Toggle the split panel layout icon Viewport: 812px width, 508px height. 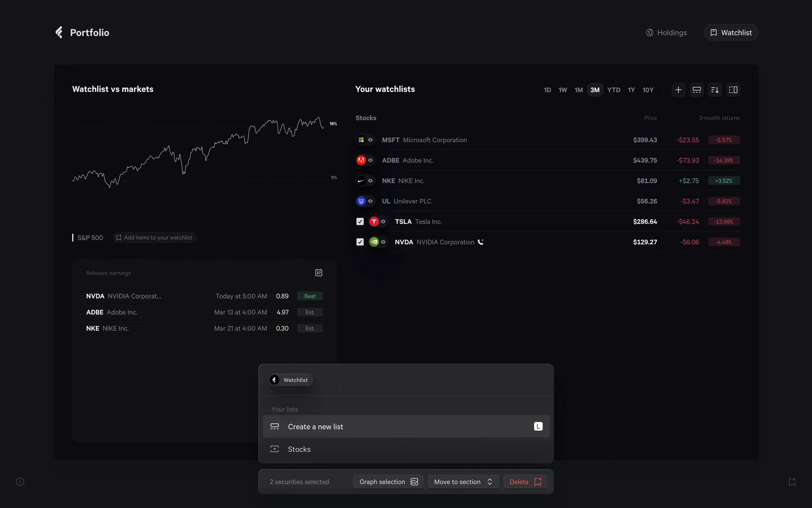pyautogui.click(x=733, y=90)
